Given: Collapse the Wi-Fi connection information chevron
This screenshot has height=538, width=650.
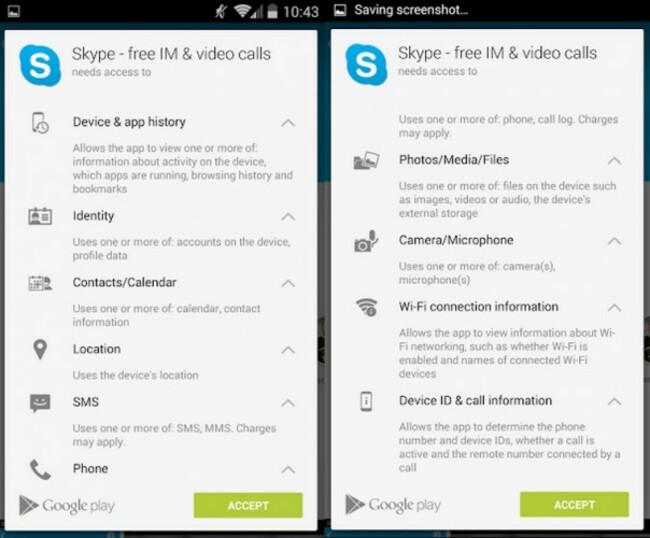Looking at the screenshot, I should point(614,308).
